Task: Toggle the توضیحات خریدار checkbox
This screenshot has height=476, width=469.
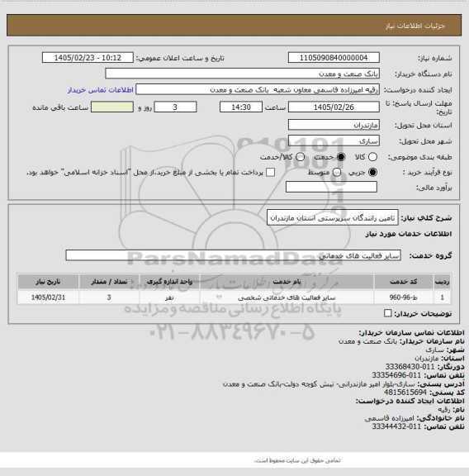Action: (x=388, y=313)
